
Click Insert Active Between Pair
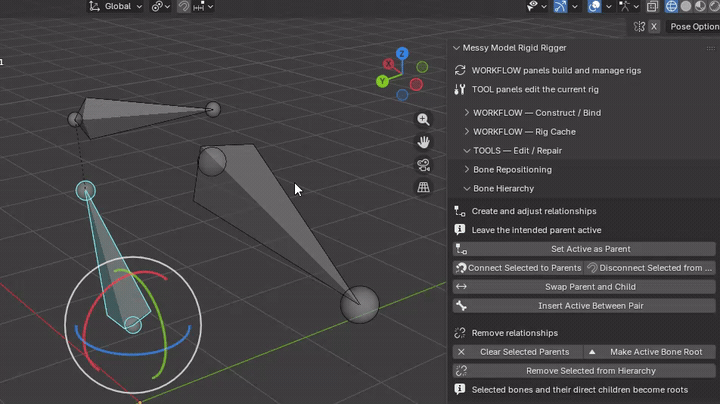(x=584, y=306)
